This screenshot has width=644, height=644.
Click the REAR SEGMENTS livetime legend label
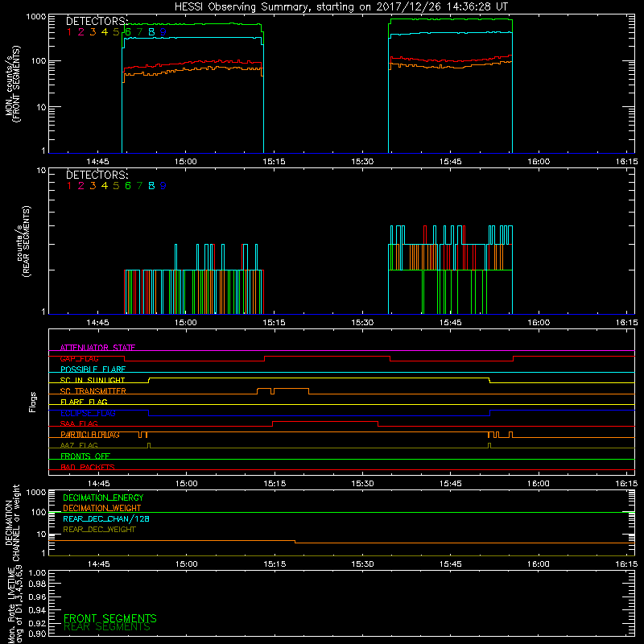pos(107,627)
